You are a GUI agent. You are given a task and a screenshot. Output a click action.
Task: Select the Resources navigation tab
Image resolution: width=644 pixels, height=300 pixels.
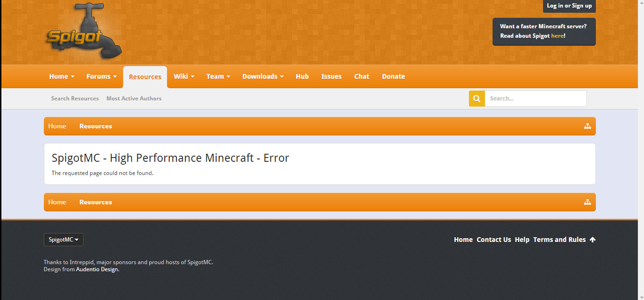click(x=145, y=77)
